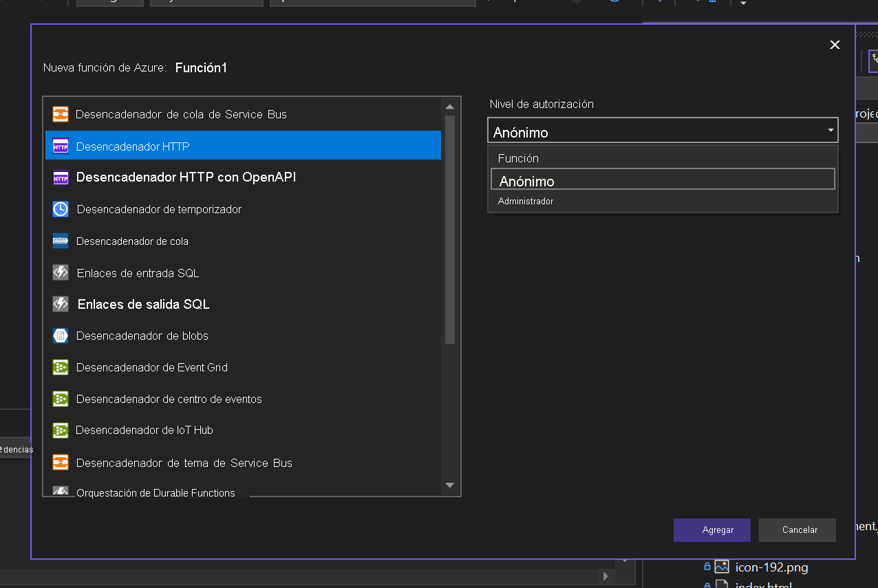
Task: Select Desencadenador de centro de eventos
Action: [x=243, y=399]
